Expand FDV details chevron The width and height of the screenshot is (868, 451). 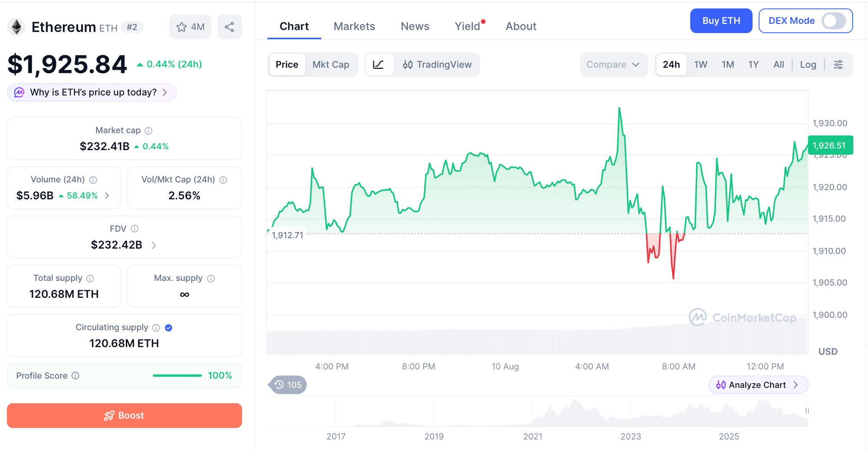(154, 246)
